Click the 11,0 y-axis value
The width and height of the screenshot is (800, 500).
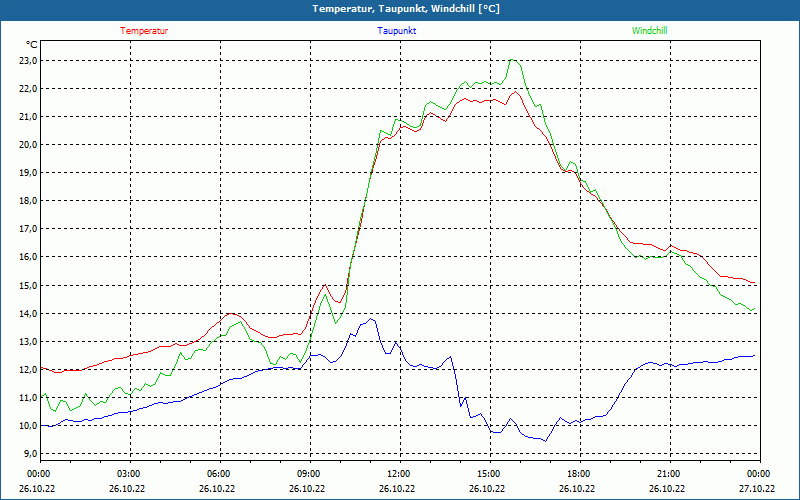(x=28, y=398)
